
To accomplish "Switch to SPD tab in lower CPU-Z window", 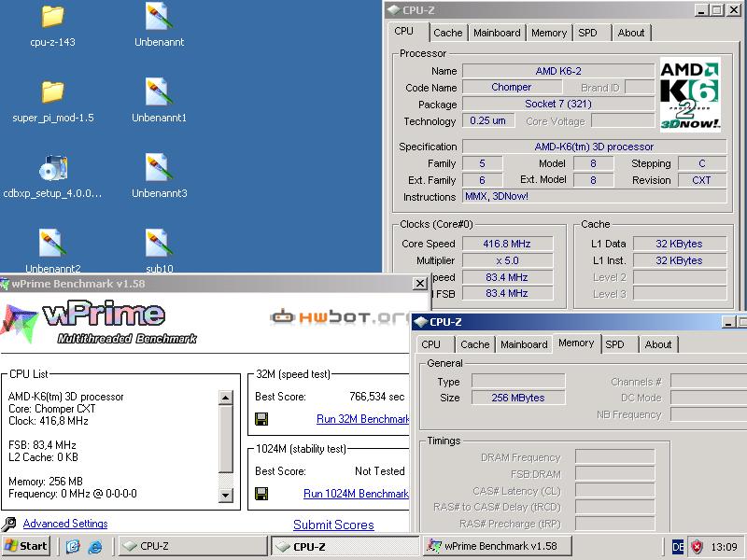I will 618,344.
